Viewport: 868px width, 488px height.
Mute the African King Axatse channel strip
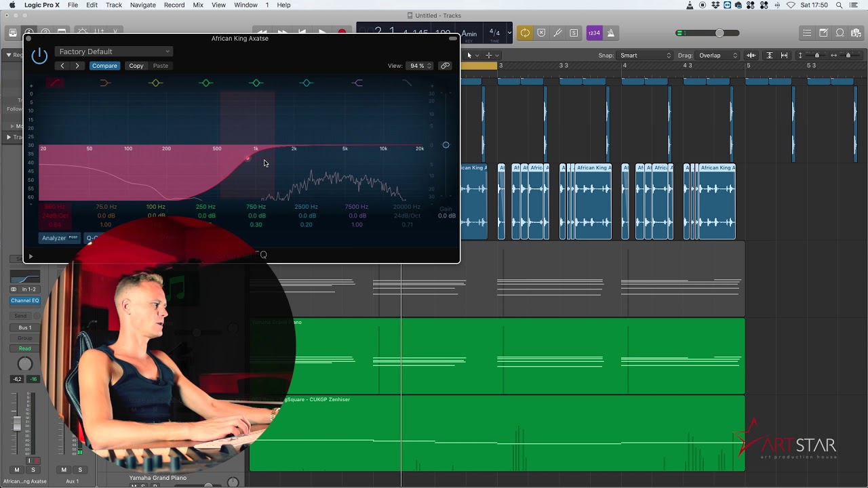[17, 470]
